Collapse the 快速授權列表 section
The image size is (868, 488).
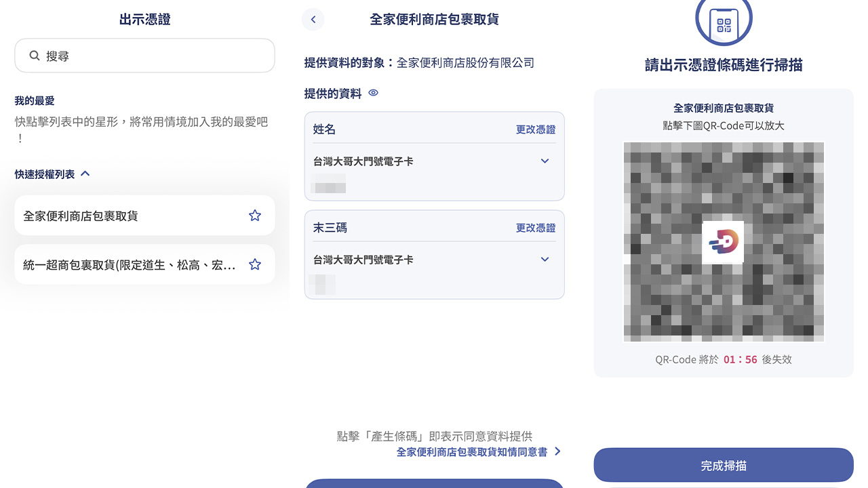85,174
